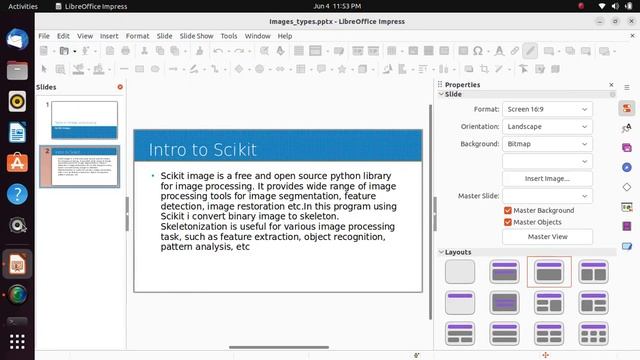
Task: Open the Styles deck in sidebar
Action: [627, 128]
